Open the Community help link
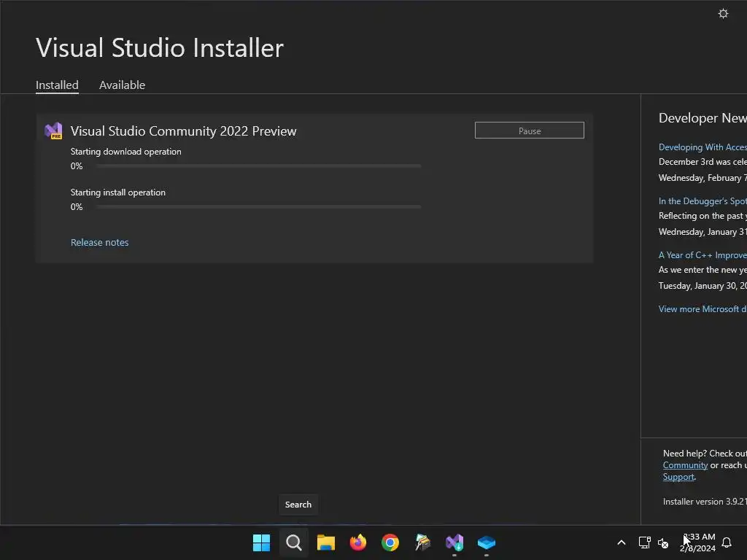This screenshot has height=560, width=747. coord(685,465)
